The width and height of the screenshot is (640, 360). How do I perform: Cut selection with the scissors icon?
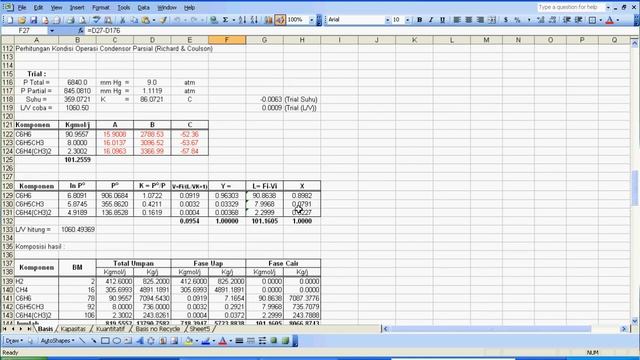122,20
